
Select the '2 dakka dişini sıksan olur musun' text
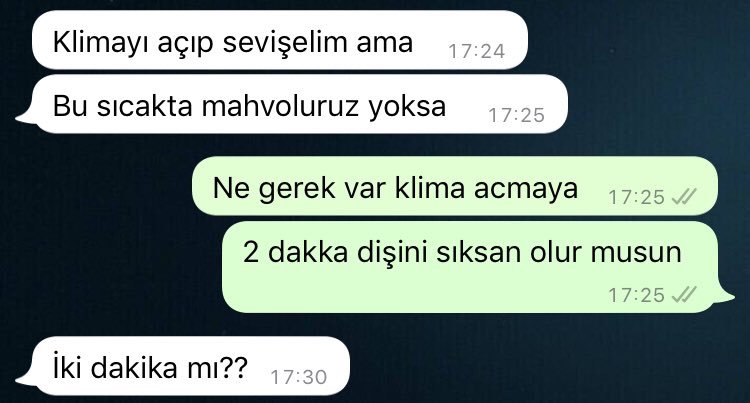click(x=462, y=251)
